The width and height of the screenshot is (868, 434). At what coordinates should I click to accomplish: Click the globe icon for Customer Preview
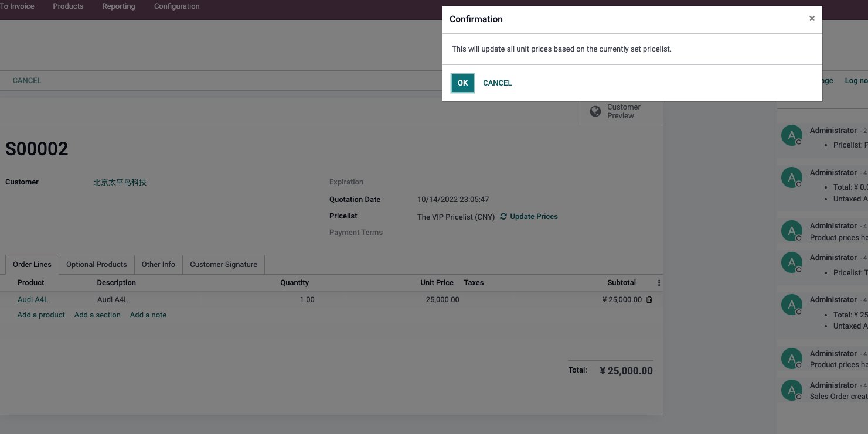click(595, 111)
